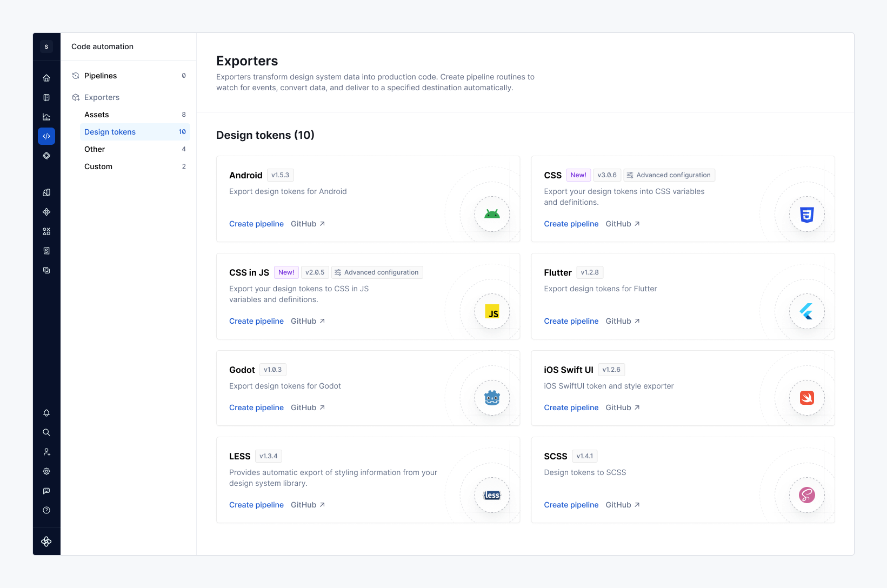Click CSS in JS 'Advanced configuration' badge
Image resolution: width=887 pixels, height=588 pixels.
[377, 272]
